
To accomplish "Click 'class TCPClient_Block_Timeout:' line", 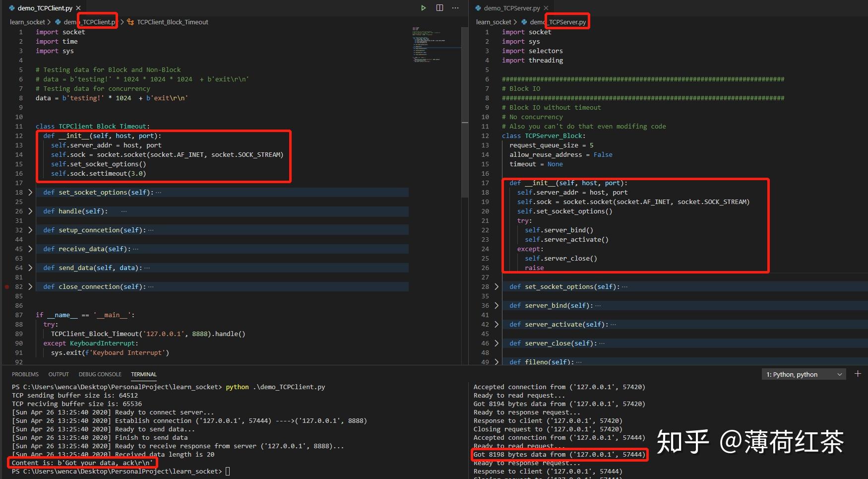I will pos(93,127).
